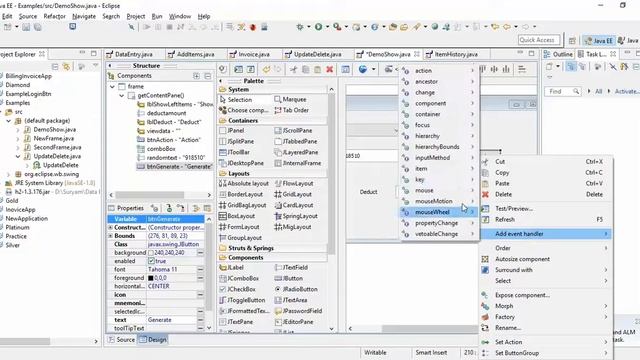Expand DemoShow.java in Project Explorer
This screenshot has width=640, height=360.
click(18, 130)
